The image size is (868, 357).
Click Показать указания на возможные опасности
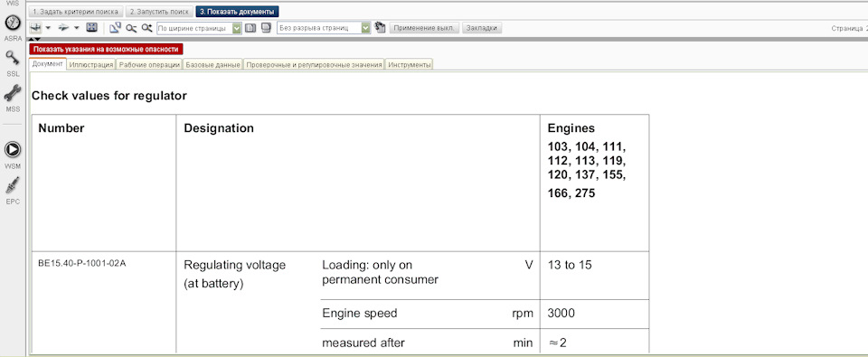click(x=107, y=50)
